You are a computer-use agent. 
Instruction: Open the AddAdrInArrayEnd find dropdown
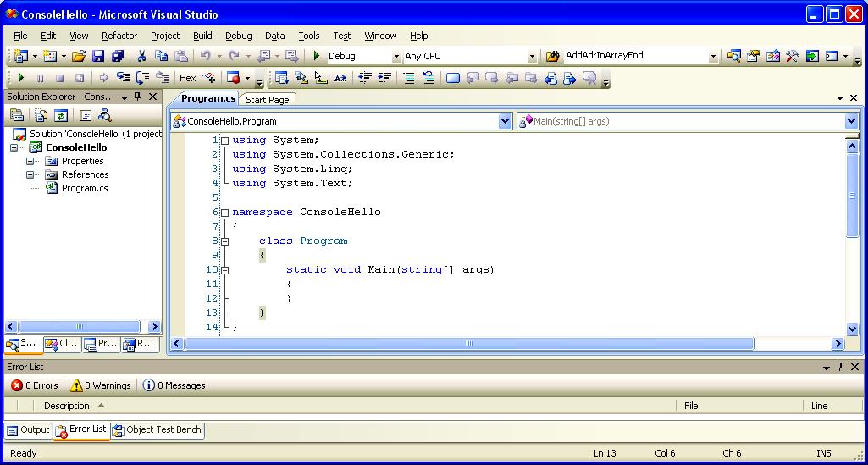pyautogui.click(x=713, y=57)
